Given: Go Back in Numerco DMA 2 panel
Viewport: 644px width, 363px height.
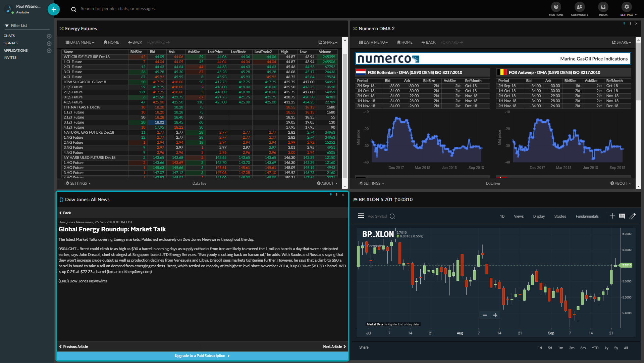Looking at the screenshot, I should click(x=428, y=42).
